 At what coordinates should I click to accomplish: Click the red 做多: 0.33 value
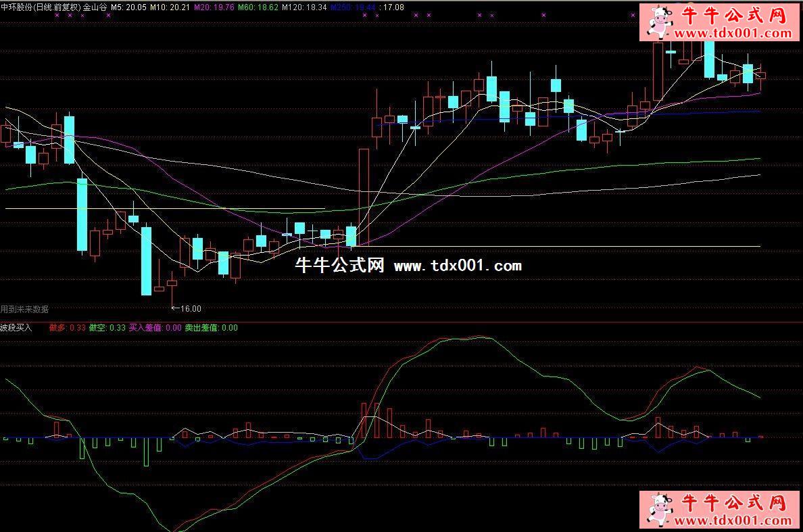pyautogui.click(x=67, y=328)
